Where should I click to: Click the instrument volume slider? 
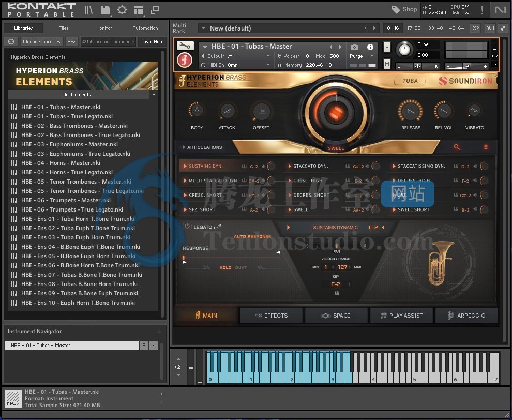466,66
